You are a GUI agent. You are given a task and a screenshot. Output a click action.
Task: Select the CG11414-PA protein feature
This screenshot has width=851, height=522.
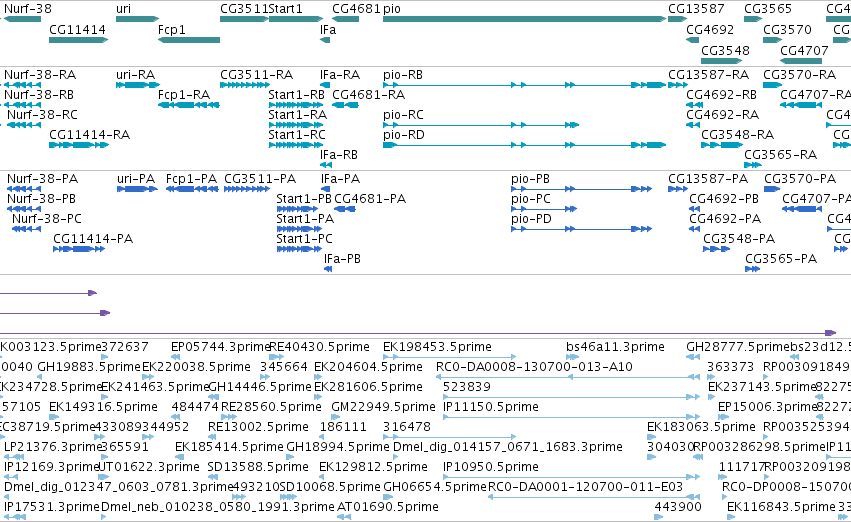coord(79,249)
